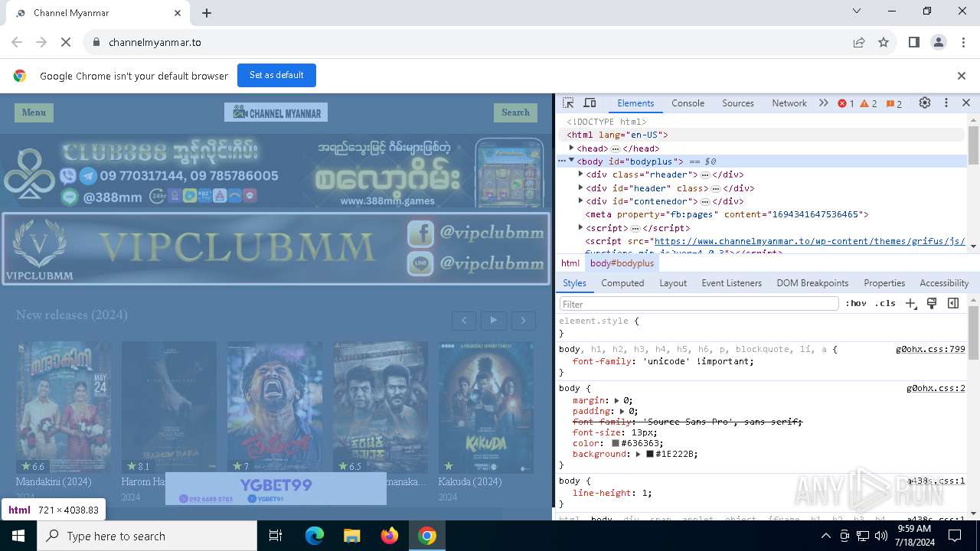Open Kakuda (2024) movie poster

pyautogui.click(x=486, y=407)
